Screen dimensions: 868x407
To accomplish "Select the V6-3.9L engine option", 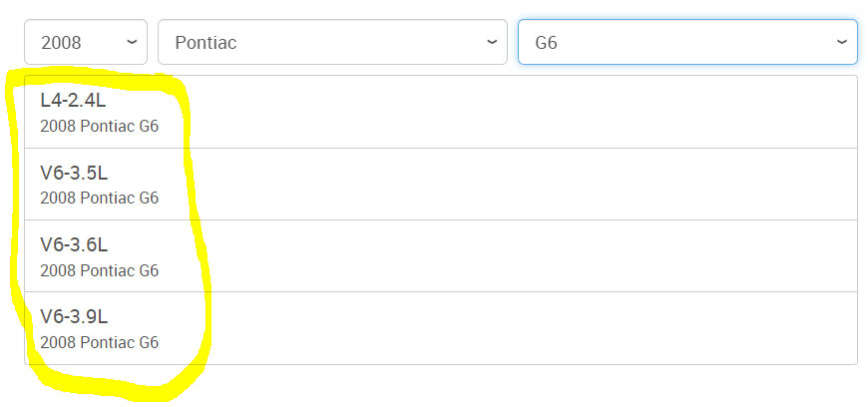I will [x=440, y=328].
